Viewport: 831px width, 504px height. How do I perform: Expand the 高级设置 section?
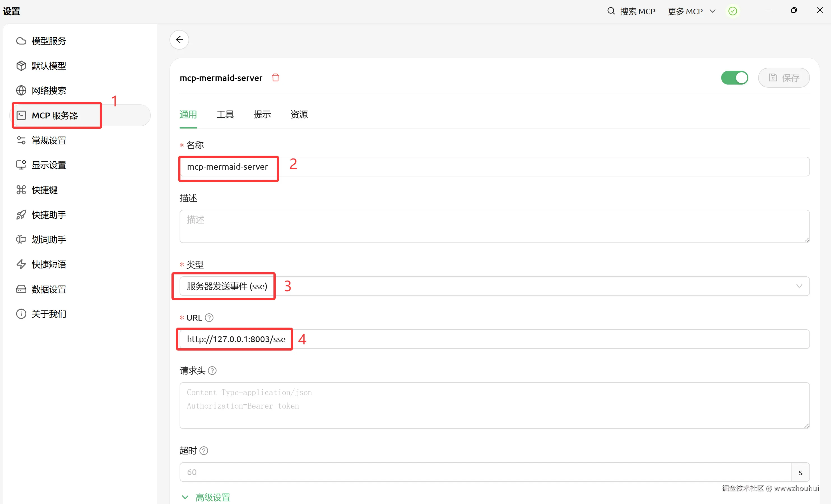(206, 497)
